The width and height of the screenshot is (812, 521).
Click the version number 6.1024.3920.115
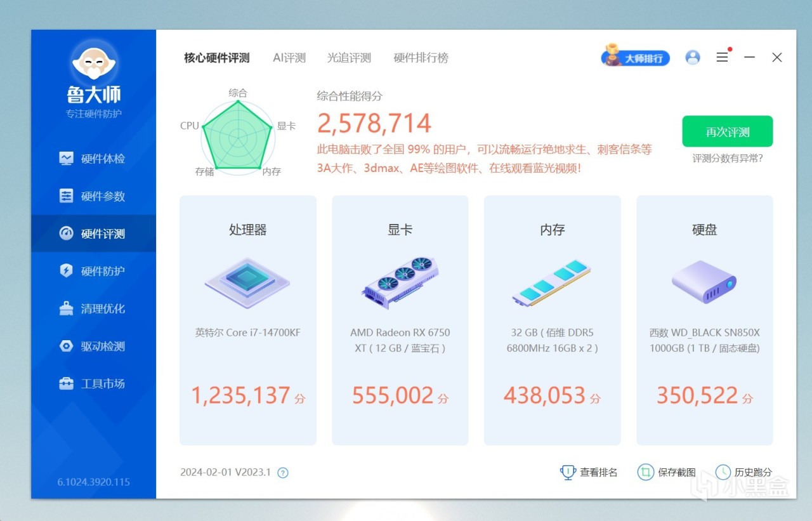(x=93, y=482)
